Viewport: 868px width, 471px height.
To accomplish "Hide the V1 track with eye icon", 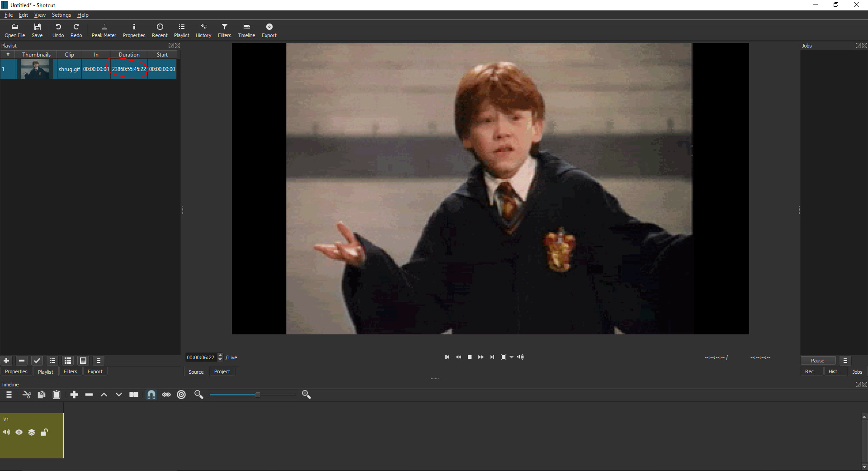I will click(19, 432).
